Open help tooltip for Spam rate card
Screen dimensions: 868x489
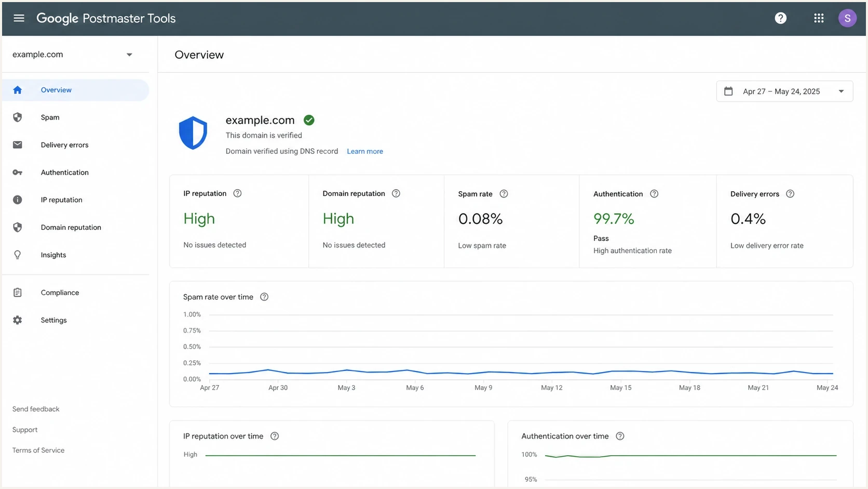pos(504,194)
